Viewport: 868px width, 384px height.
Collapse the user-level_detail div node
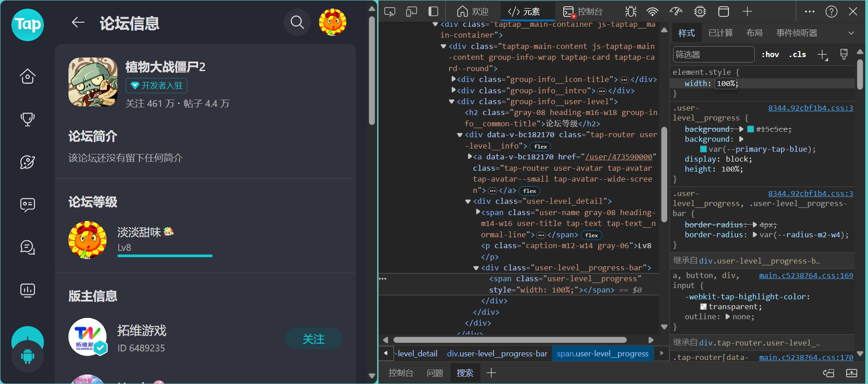click(x=468, y=202)
